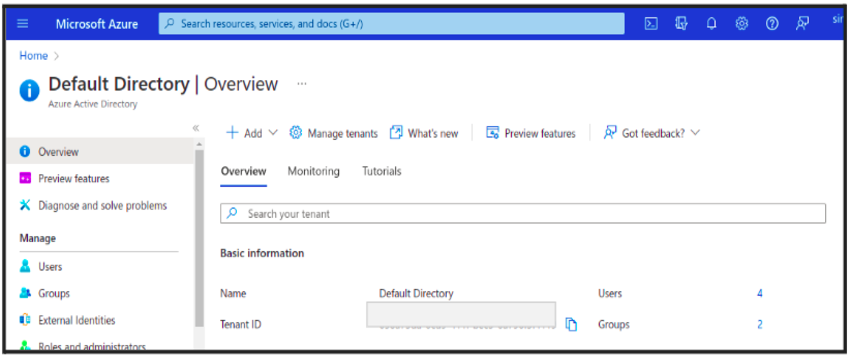The image size is (850, 360).
Task: Click the Basic information heading
Action: click(262, 253)
